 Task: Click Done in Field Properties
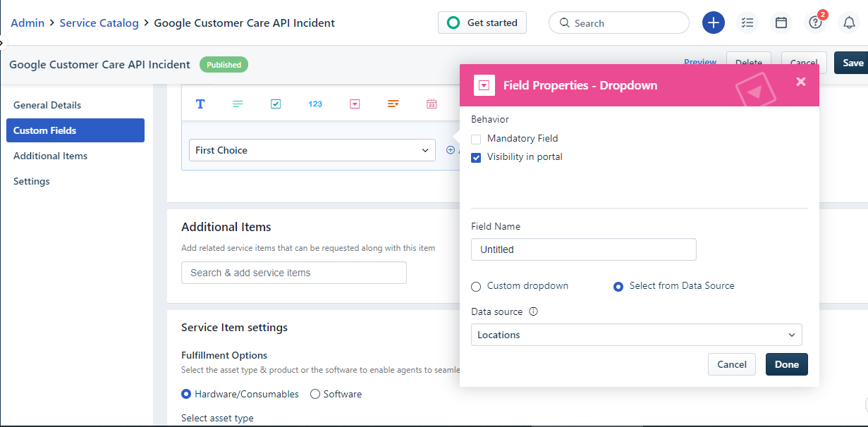(x=787, y=364)
